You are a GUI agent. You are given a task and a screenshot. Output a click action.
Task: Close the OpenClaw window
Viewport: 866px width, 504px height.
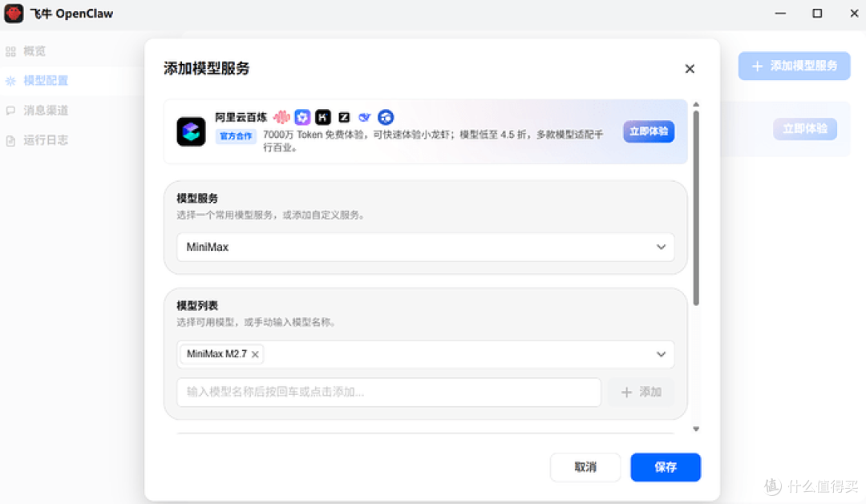click(854, 14)
